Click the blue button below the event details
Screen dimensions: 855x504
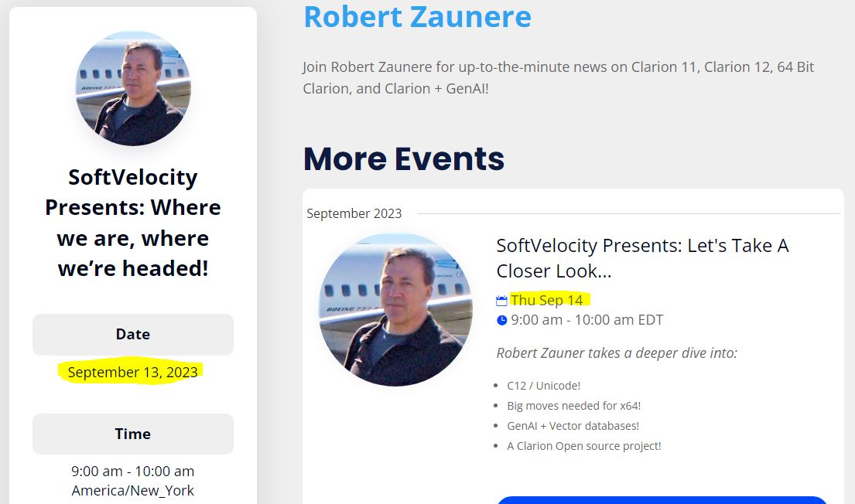pyautogui.click(x=662, y=499)
